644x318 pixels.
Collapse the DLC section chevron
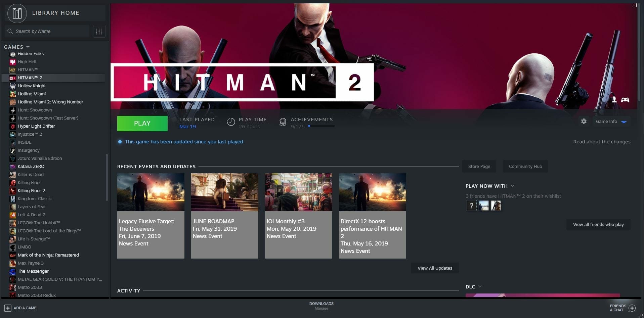click(x=480, y=286)
